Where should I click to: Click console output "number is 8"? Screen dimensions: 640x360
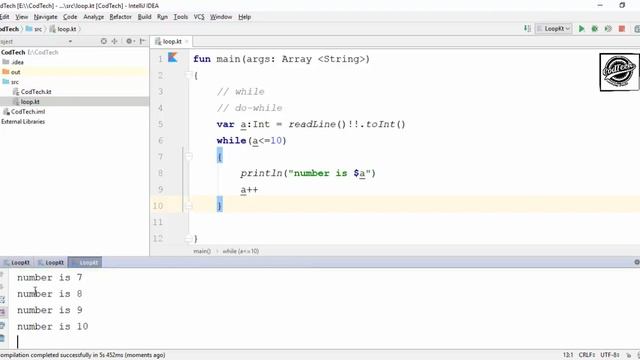pos(49,294)
